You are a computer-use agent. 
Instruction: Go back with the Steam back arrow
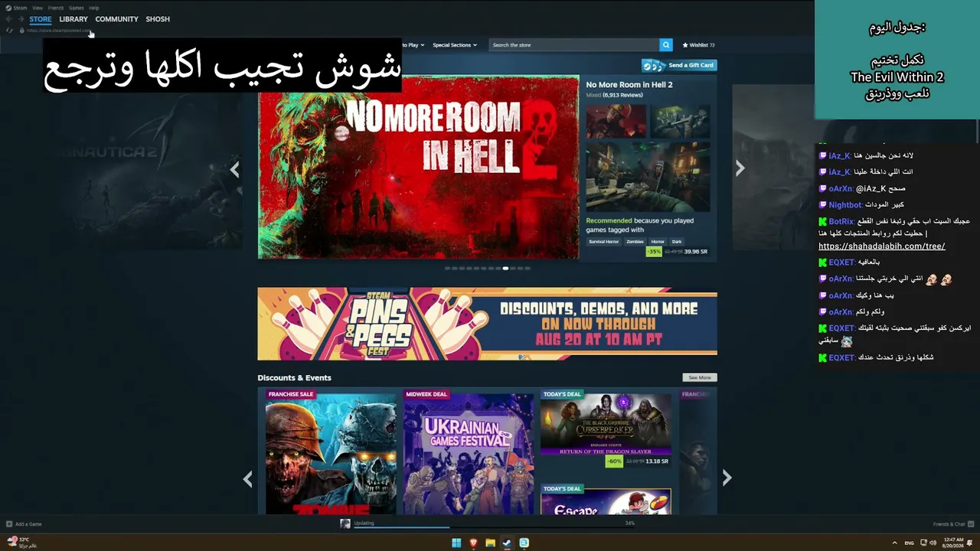coord(9,19)
